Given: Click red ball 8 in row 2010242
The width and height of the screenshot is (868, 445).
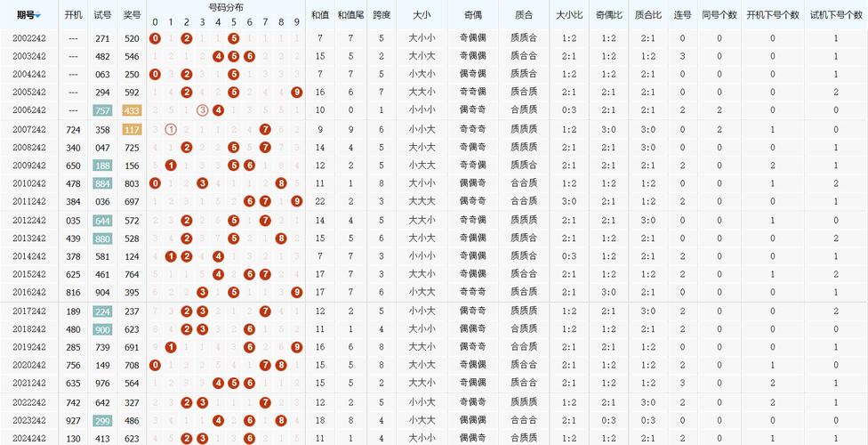Looking at the screenshot, I should click(x=281, y=183).
